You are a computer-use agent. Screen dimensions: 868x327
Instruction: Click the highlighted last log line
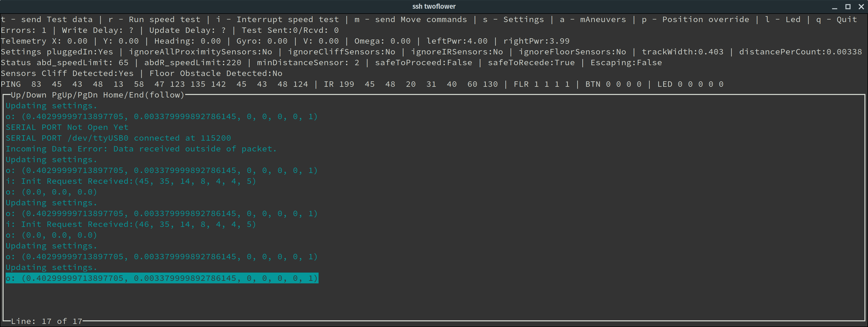[162, 278]
